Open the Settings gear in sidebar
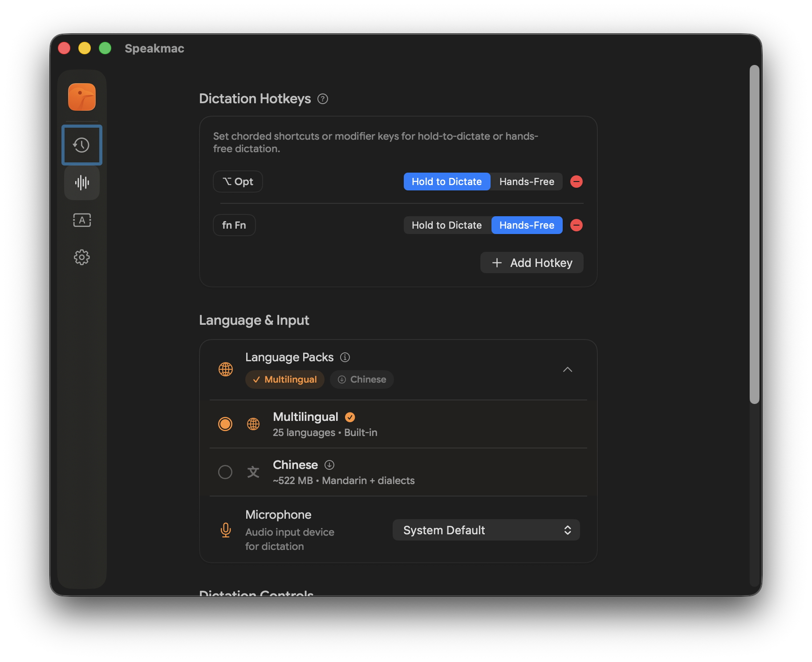Screen dimensions: 812x662 point(82,257)
